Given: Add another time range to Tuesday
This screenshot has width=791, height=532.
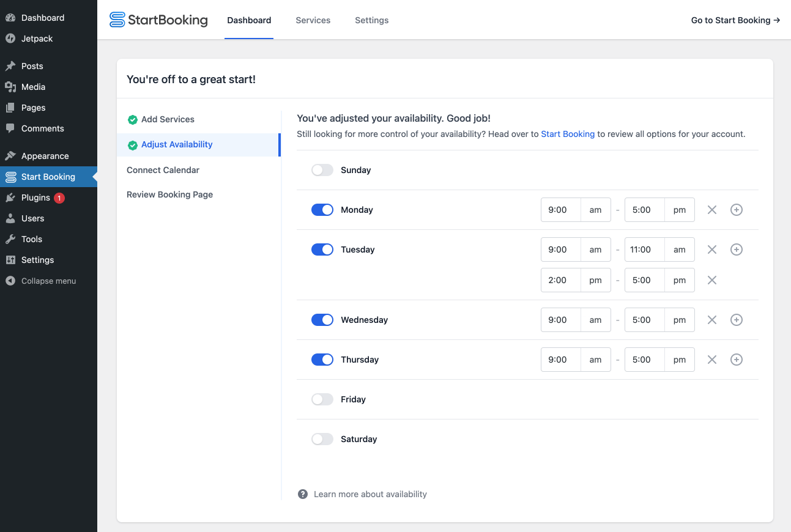Looking at the screenshot, I should click(x=737, y=249).
